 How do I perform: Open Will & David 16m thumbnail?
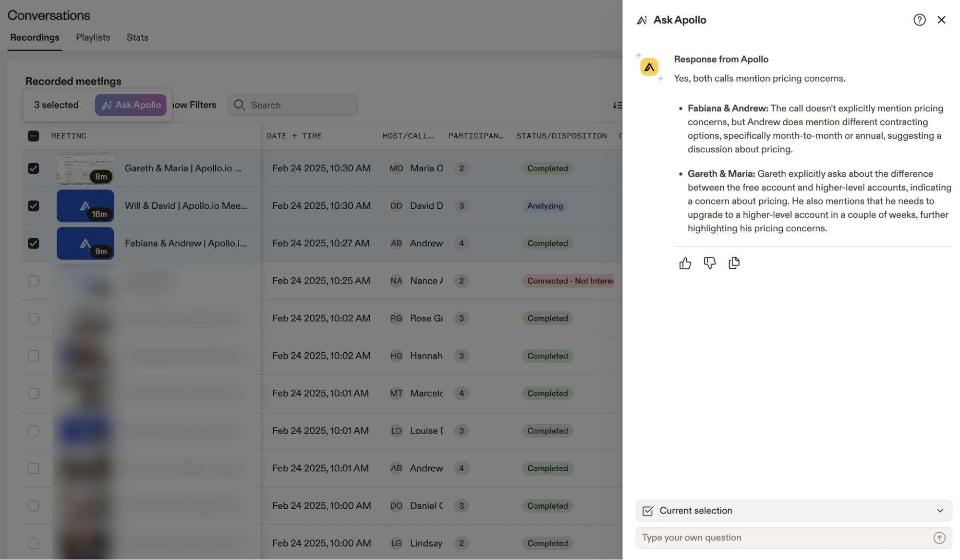pyautogui.click(x=85, y=206)
